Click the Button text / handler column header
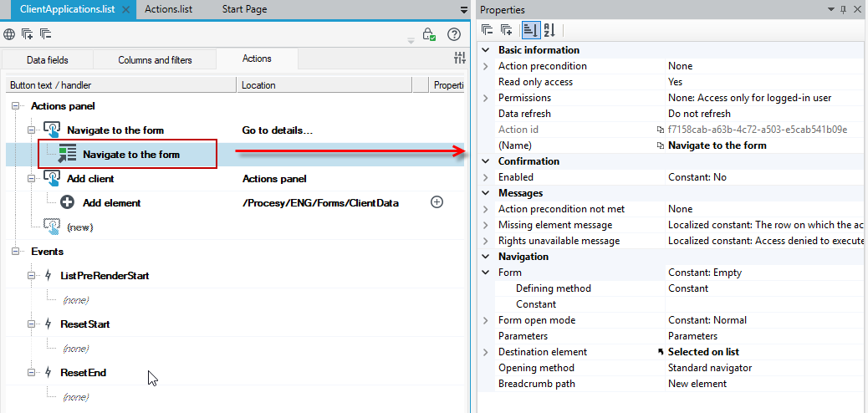The image size is (868, 413). coord(121,84)
